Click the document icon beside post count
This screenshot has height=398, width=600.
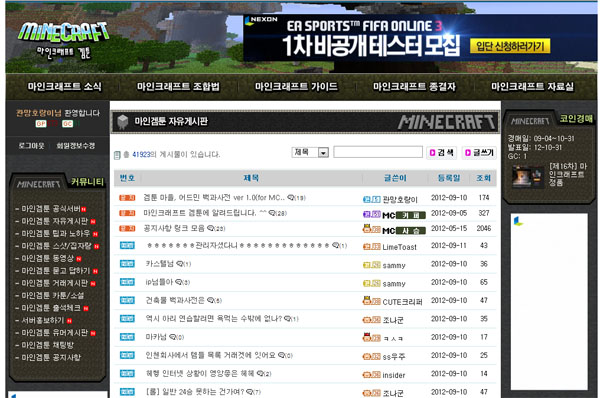117,155
